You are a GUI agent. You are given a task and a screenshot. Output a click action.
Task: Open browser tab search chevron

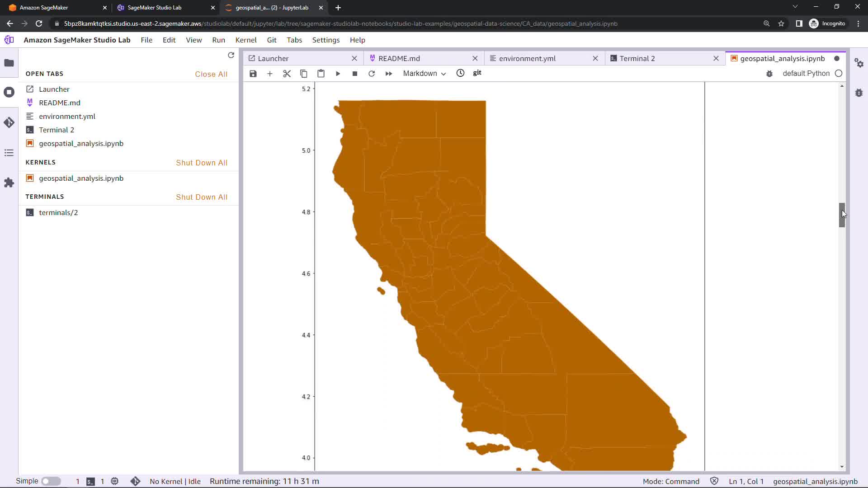point(795,7)
